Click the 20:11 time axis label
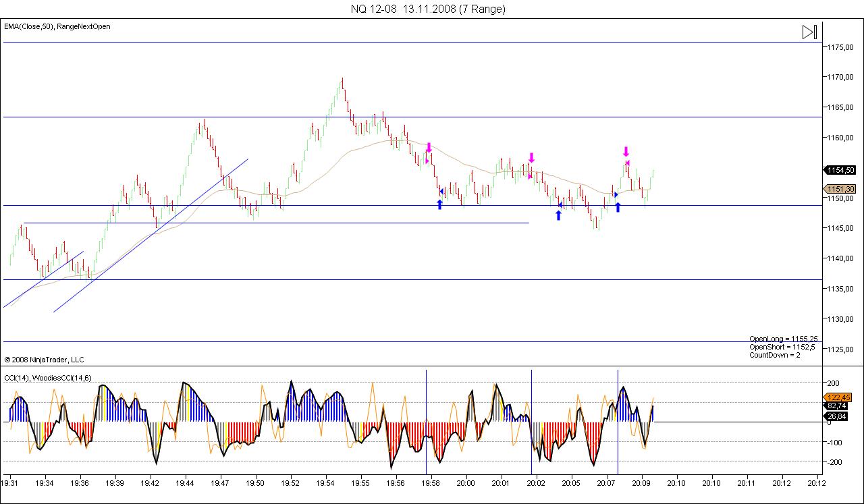 747,483
